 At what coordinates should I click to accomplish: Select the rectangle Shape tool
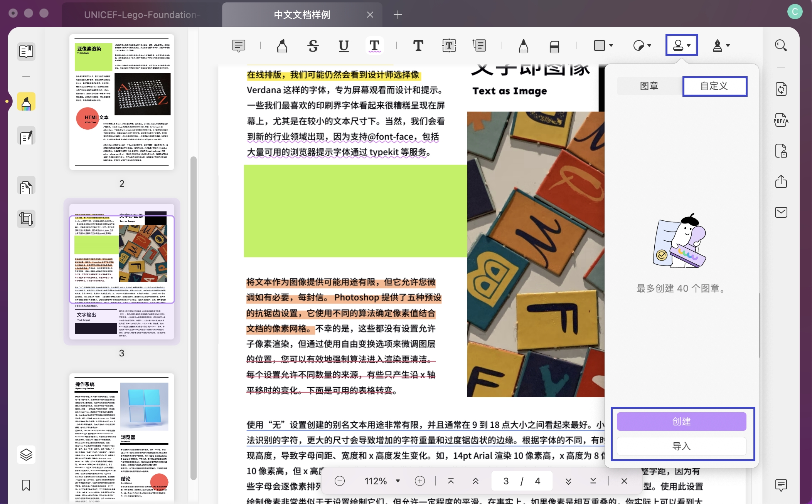600,45
